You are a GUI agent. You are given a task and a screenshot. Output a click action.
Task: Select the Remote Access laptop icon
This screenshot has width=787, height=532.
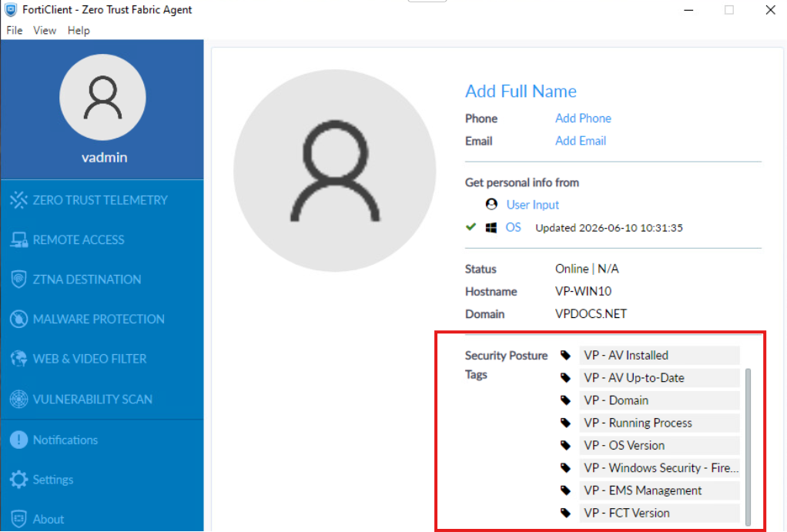point(18,240)
